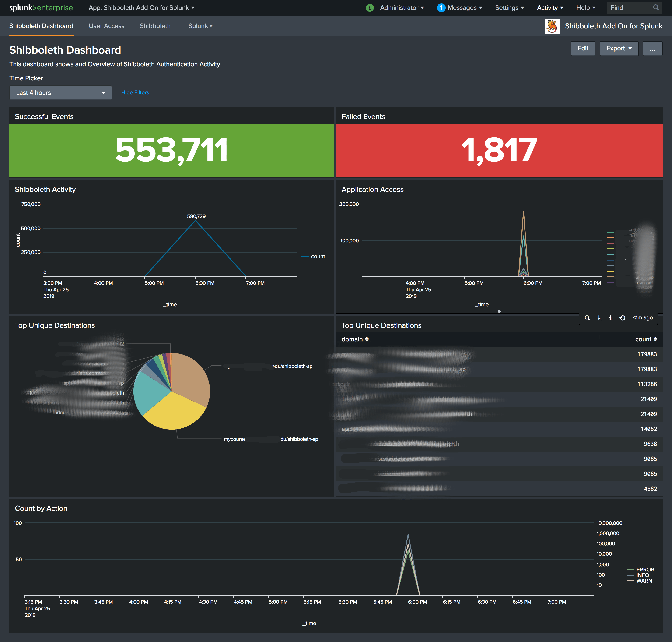Viewport: 672px width, 642px height.
Task: Expand the Splunk navigation menu
Action: tap(200, 26)
